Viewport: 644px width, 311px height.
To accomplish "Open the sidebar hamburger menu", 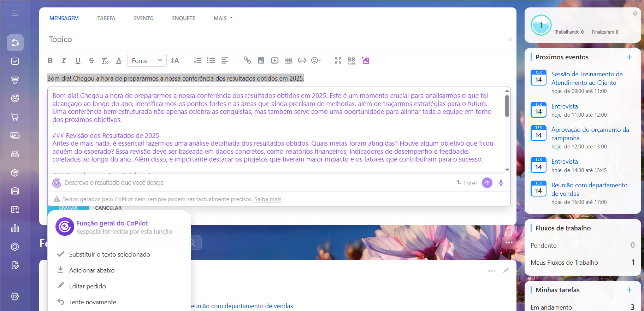I will 15,13.
